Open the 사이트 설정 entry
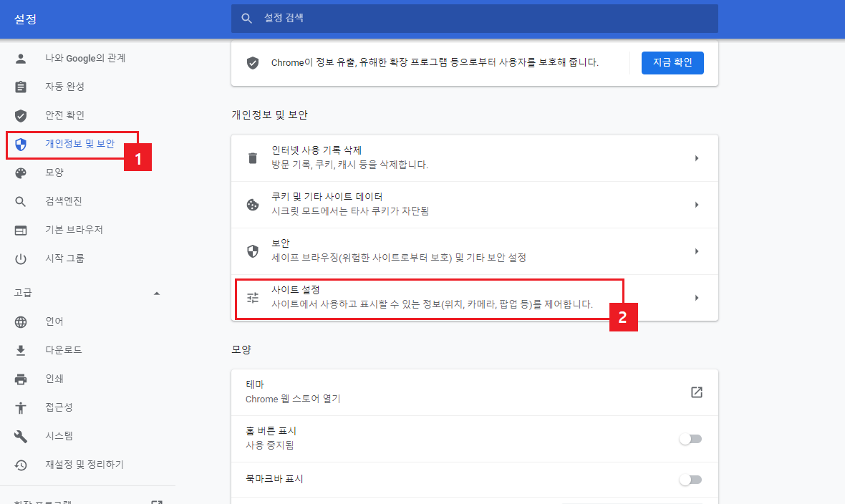The height and width of the screenshot is (504, 845). click(x=474, y=298)
